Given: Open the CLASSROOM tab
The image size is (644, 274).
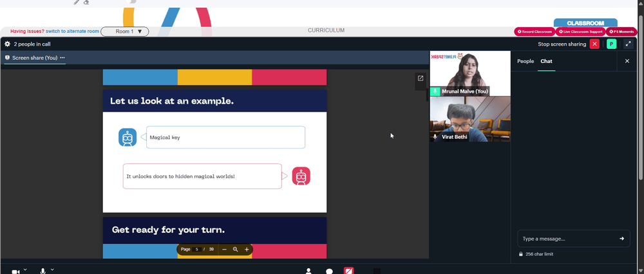Looking at the screenshot, I should coord(585,23).
